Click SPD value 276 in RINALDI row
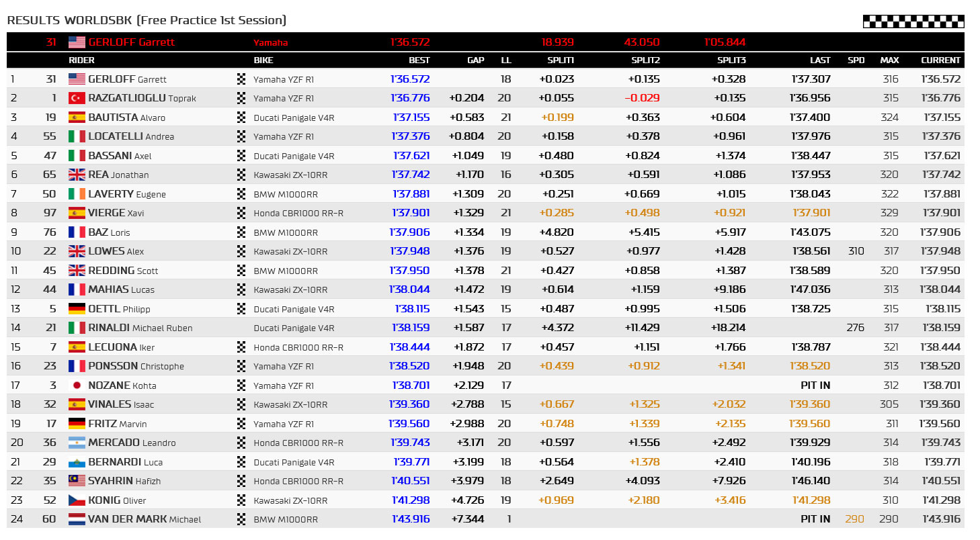The width and height of the screenshot is (980, 540). pos(856,328)
